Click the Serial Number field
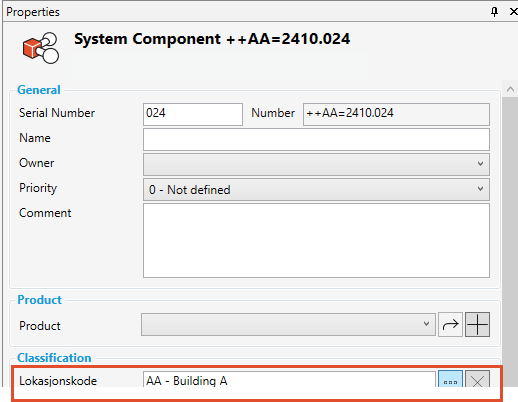518x402 pixels. (x=193, y=114)
